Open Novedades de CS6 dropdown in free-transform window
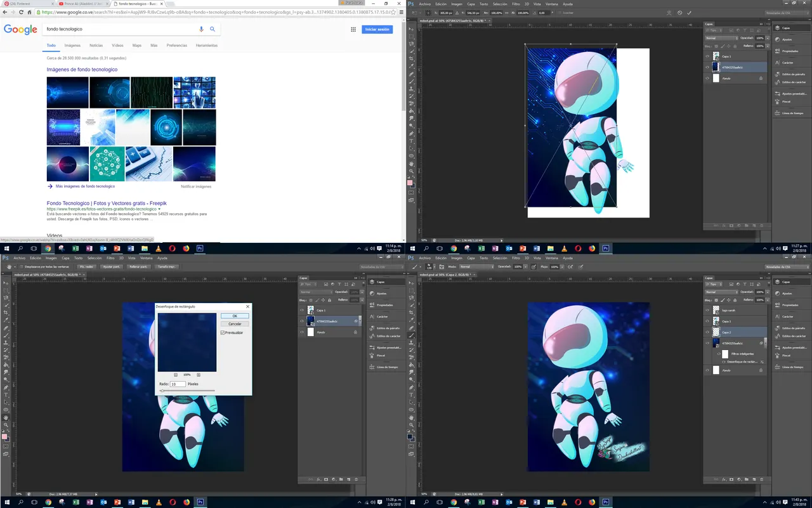This screenshot has width=812, height=508. [787, 13]
